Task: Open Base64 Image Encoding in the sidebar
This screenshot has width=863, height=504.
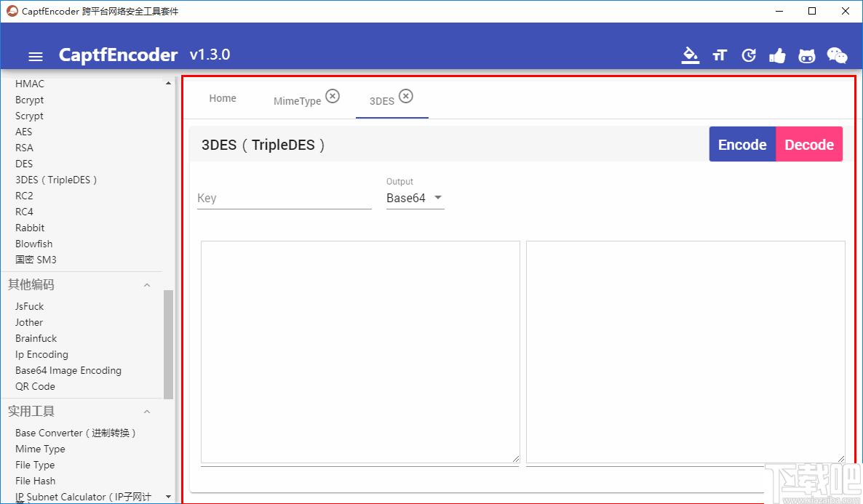Action: pos(68,370)
